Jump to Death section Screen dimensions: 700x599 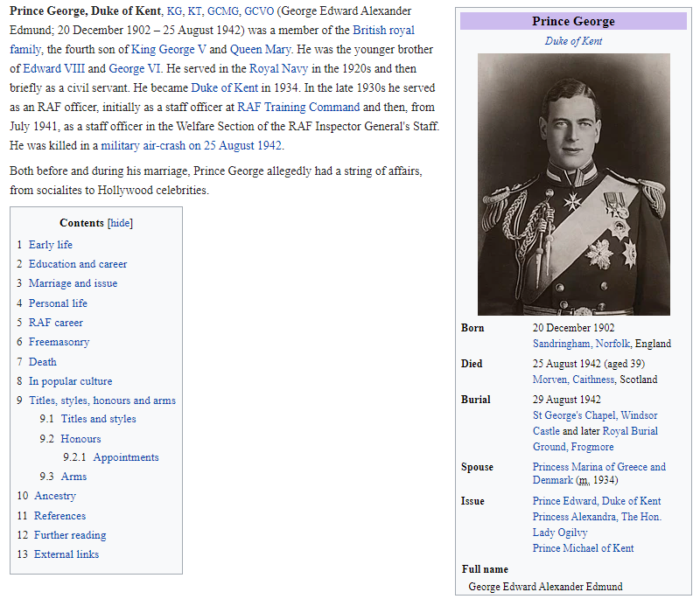tap(43, 362)
